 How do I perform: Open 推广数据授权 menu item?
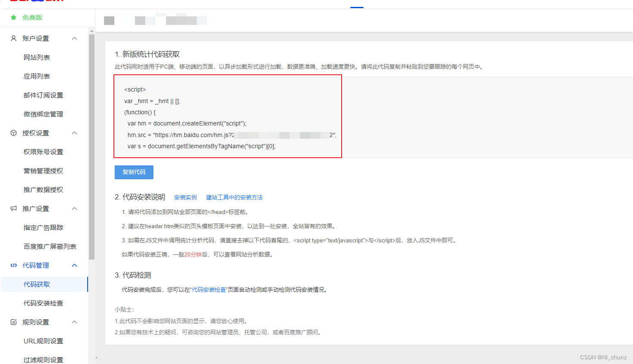[x=43, y=190]
